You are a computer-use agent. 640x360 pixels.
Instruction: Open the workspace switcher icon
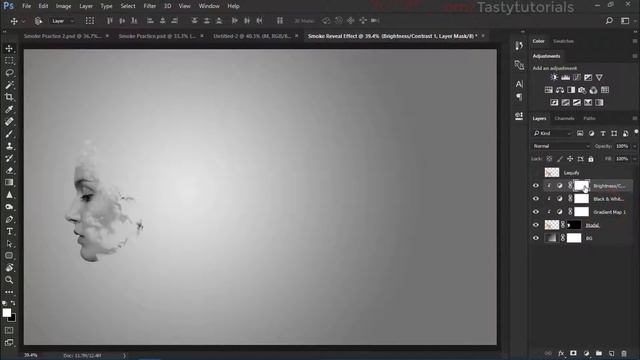point(625,20)
